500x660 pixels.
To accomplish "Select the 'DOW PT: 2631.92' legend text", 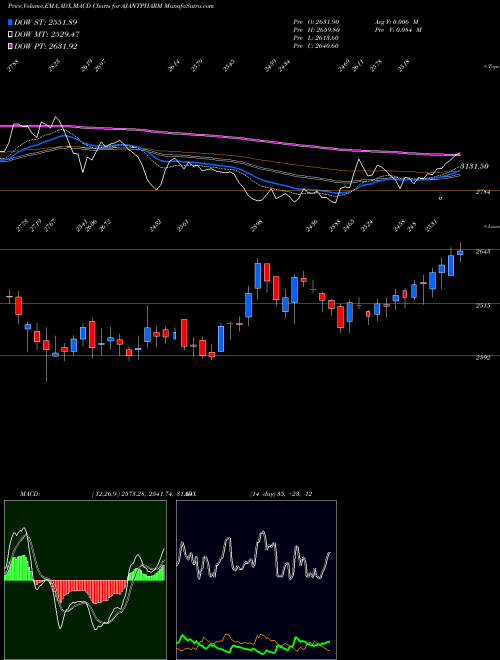I will 45,46.
